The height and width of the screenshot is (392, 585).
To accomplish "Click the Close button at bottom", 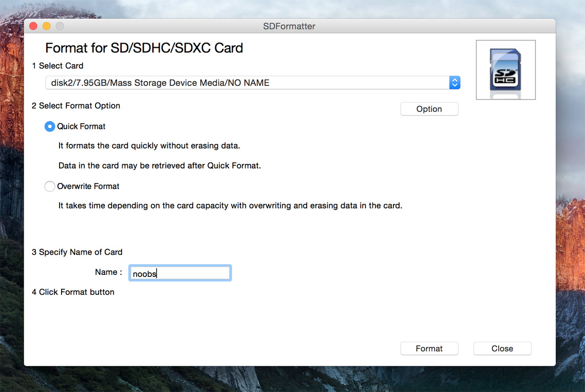I will tap(502, 348).
